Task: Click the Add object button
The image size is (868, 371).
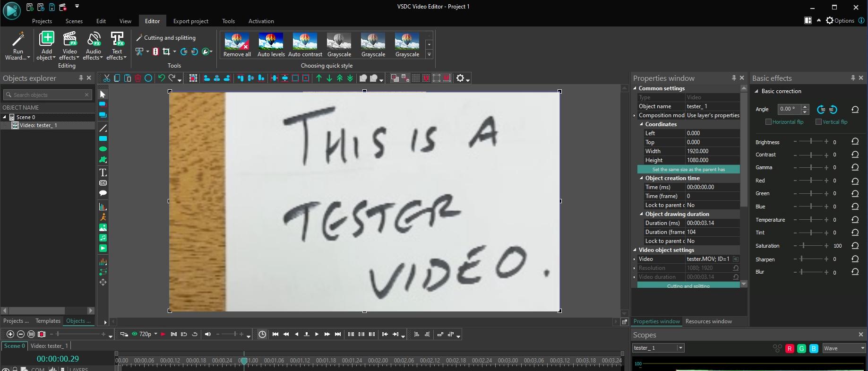Action: (x=46, y=45)
